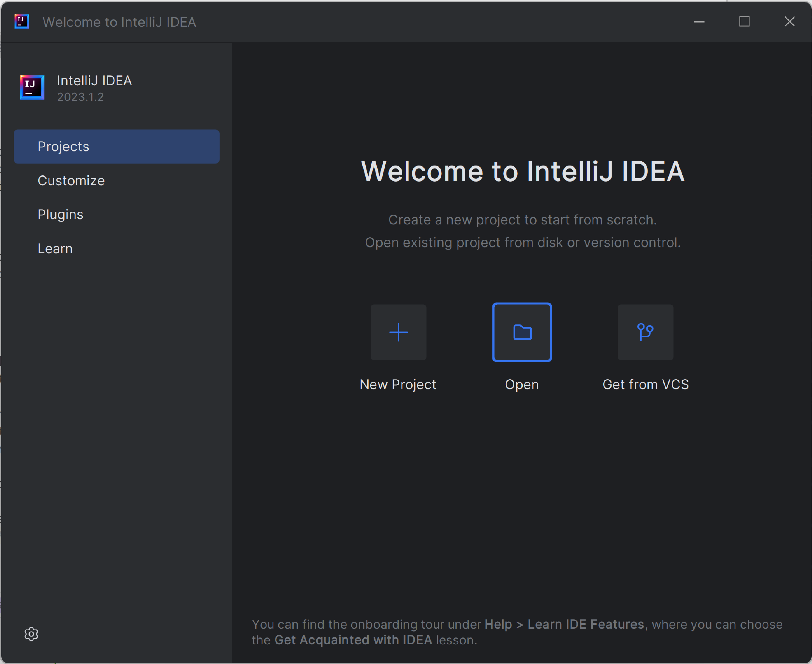Click the IJ icon in title bar
812x664 pixels.
click(x=22, y=21)
